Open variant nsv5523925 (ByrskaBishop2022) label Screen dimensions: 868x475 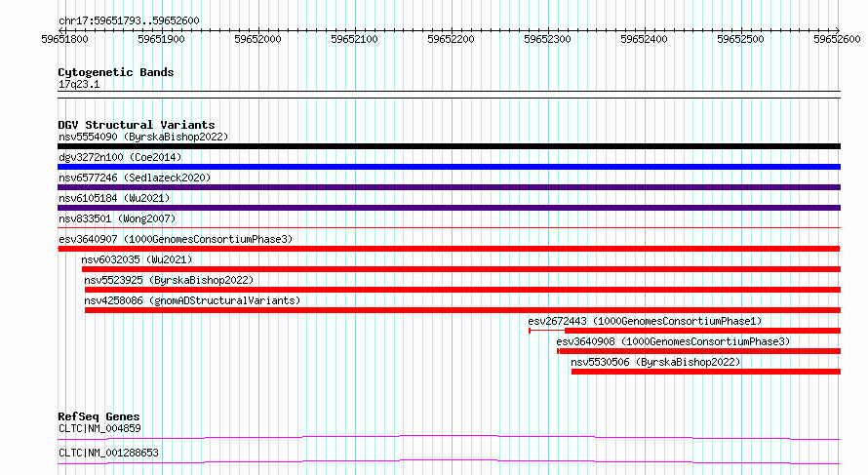pos(169,280)
